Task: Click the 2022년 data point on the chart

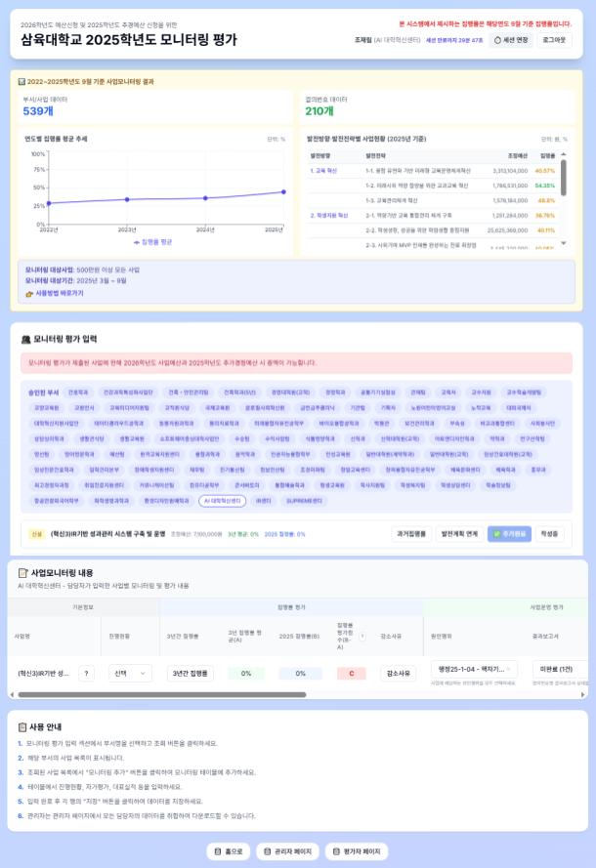Action: click(49, 203)
